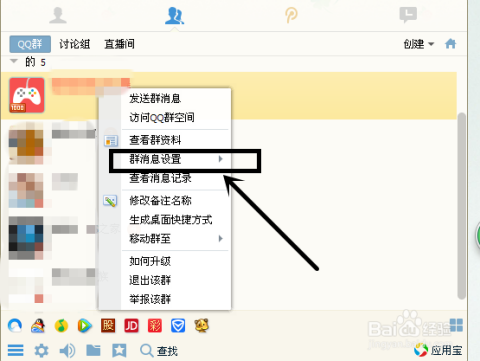Choose 发送群消息 in context menu
The image size is (480, 361).
(155, 98)
